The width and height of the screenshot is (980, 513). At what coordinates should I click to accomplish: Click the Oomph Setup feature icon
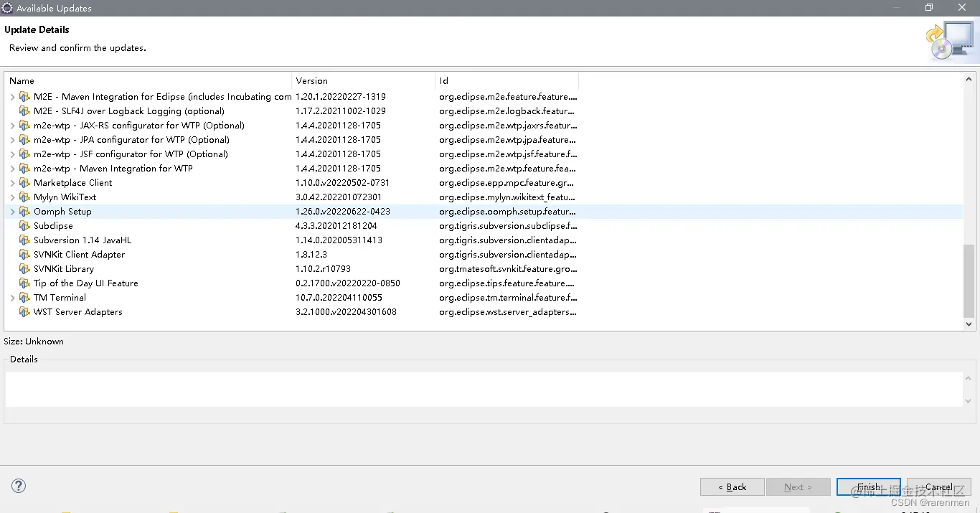point(24,212)
